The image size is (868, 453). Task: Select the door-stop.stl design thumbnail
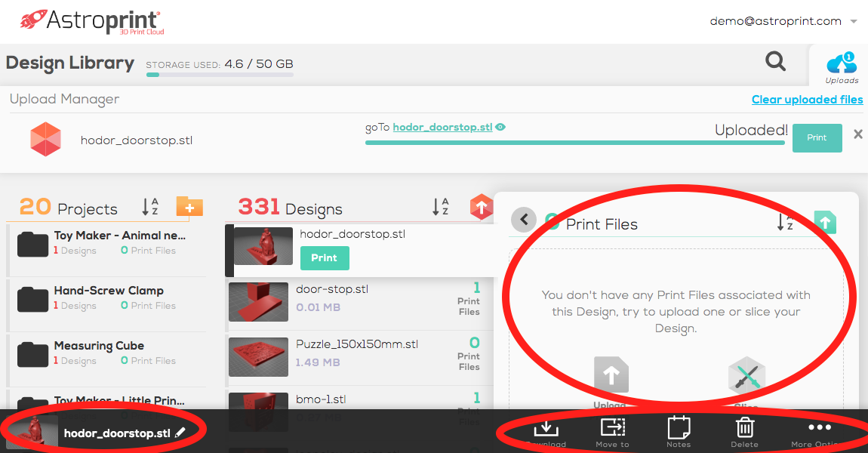click(259, 302)
